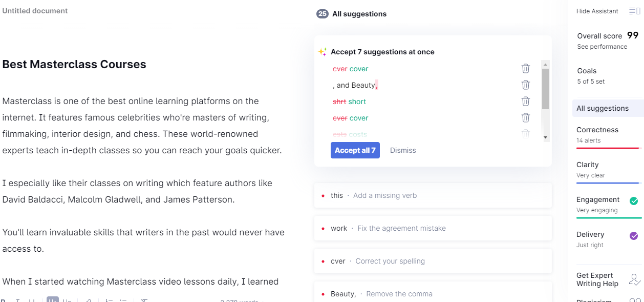Click the Get Expert Writing Help person icon
The width and height of the screenshot is (644, 302).
(x=634, y=279)
